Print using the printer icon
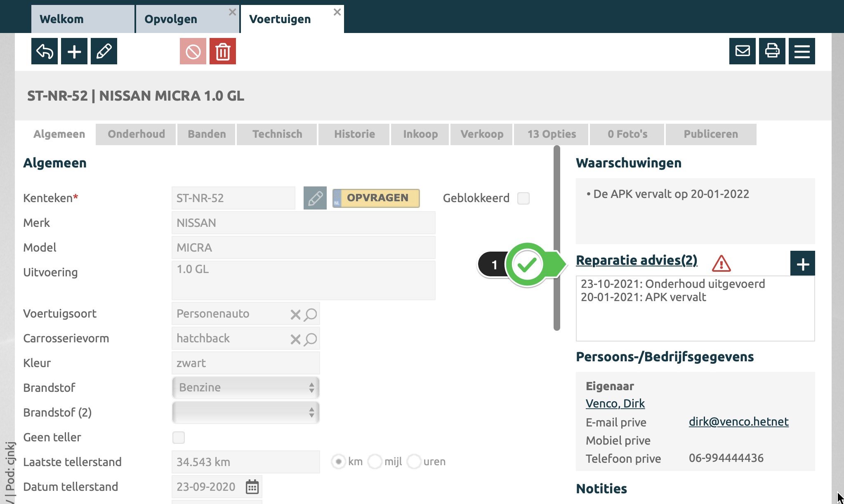 coord(772,52)
